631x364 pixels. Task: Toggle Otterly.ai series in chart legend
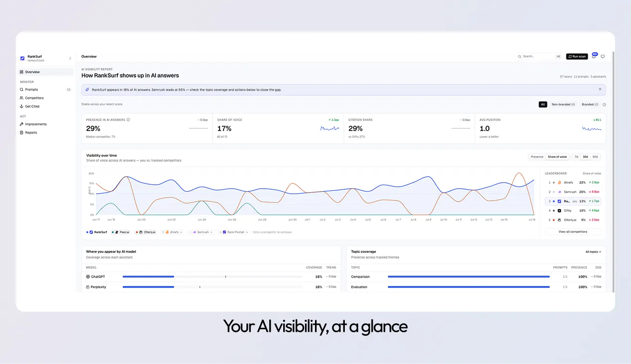(146, 232)
